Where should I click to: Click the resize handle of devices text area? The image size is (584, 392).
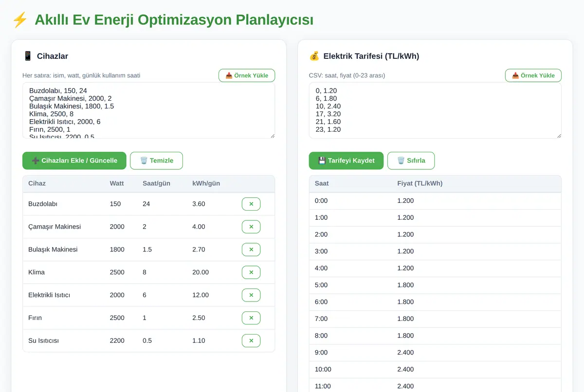272,135
